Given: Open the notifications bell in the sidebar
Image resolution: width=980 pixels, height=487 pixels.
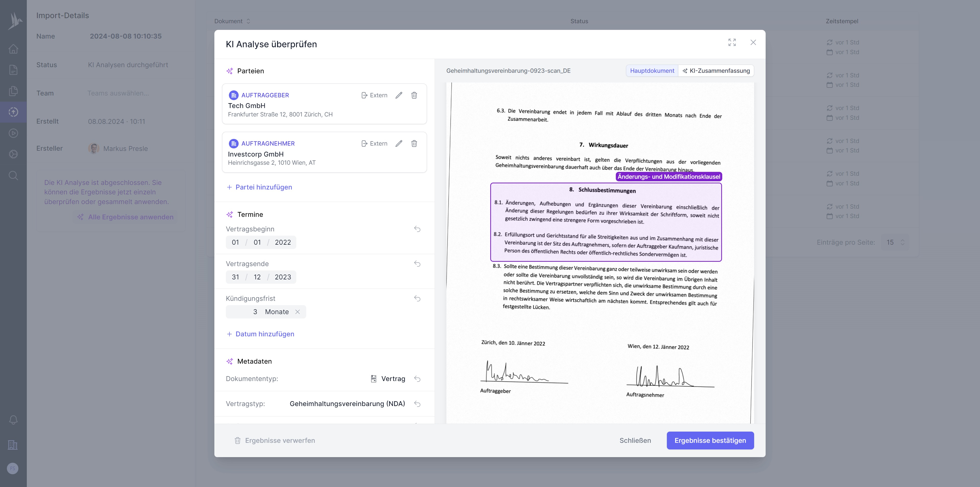Looking at the screenshot, I should click(13, 420).
